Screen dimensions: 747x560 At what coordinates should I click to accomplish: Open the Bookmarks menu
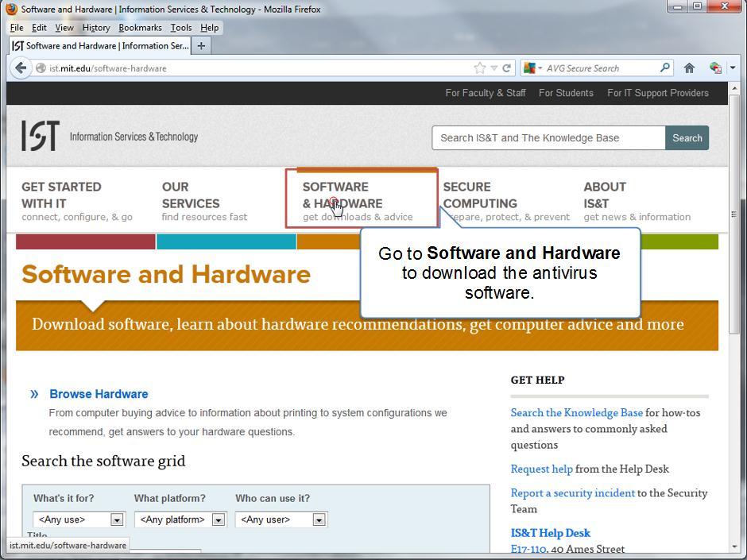[x=140, y=28]
